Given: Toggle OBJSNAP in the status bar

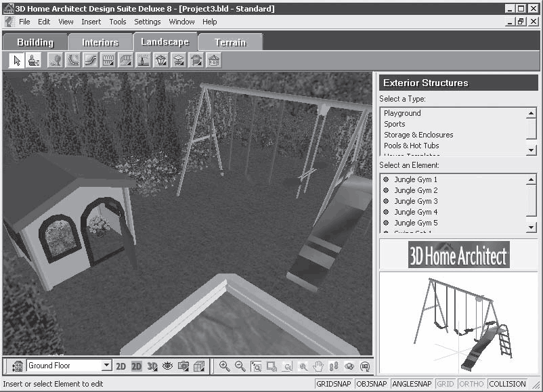Looking at the screenshot, I should tap(371, 384).
